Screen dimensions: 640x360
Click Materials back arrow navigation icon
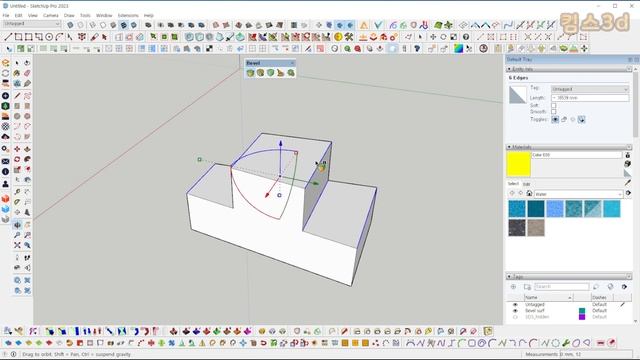coord(512,193)
